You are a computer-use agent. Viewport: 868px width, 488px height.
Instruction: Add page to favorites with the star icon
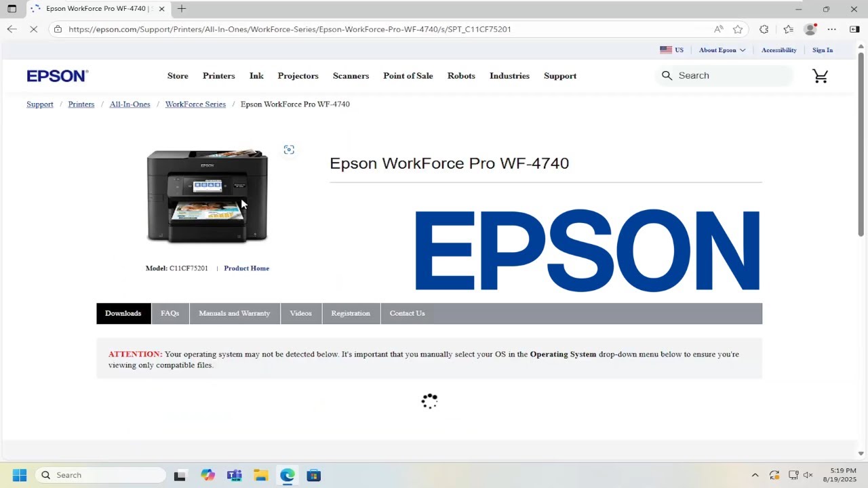738,29
